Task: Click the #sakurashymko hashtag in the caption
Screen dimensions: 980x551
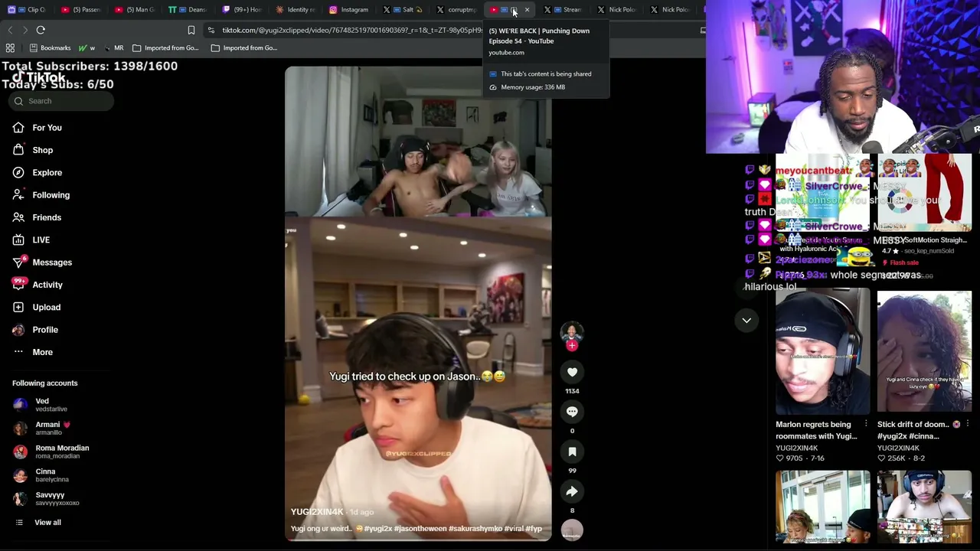Action: click(x=475, y=529)
